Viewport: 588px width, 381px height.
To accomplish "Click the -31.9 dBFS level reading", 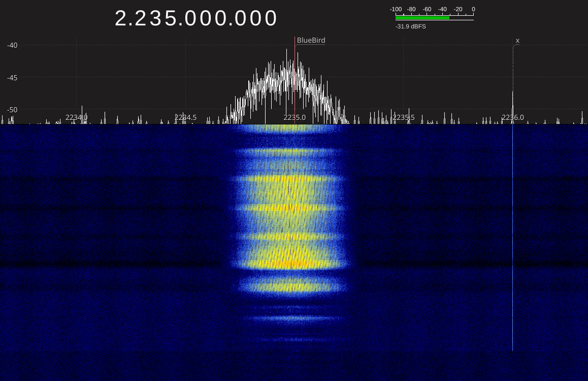I will (411, 26).
